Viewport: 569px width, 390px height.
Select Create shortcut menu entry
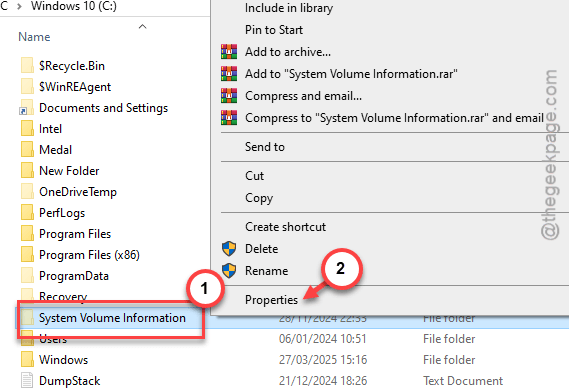point(285,227)
